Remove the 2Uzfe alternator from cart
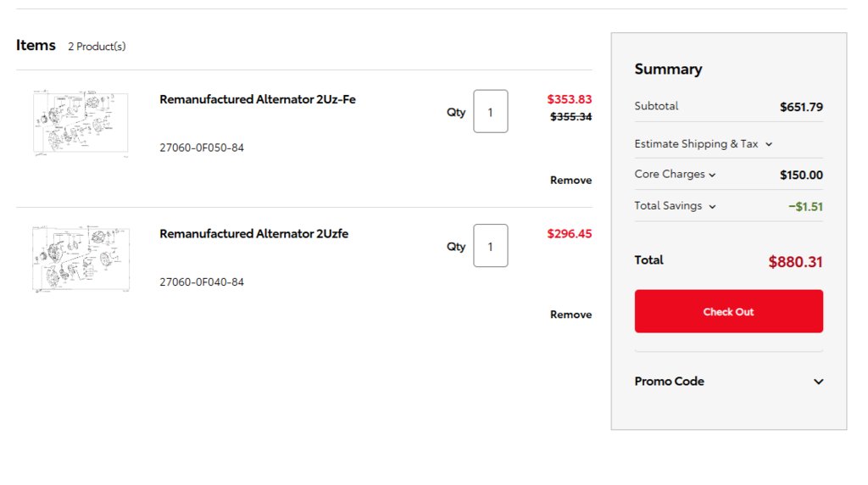Image resolution: width=868 pixels, height=485 pixels. (x=570, y=315)
